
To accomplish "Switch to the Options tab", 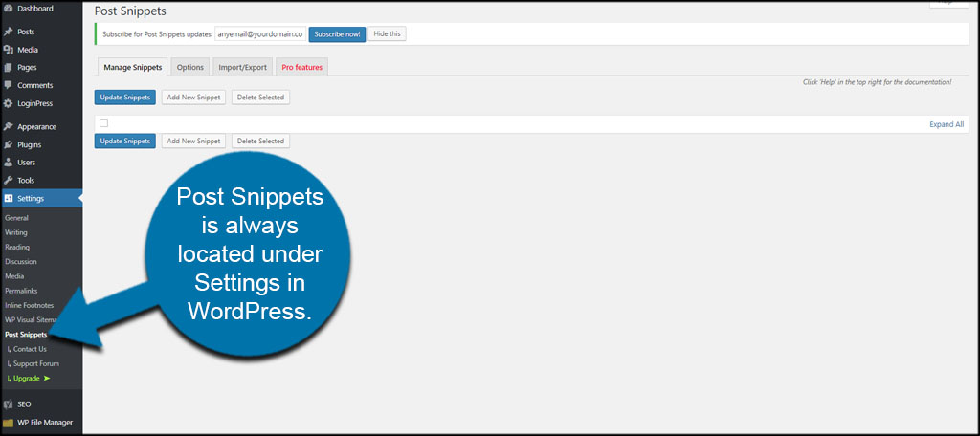I will tap(190, 67).
